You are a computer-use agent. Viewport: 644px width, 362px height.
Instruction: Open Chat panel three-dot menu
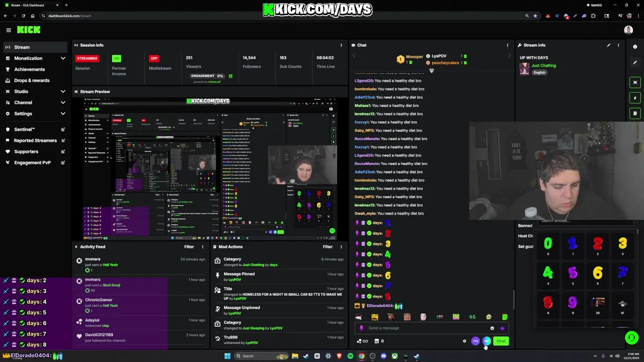point(507,45)
